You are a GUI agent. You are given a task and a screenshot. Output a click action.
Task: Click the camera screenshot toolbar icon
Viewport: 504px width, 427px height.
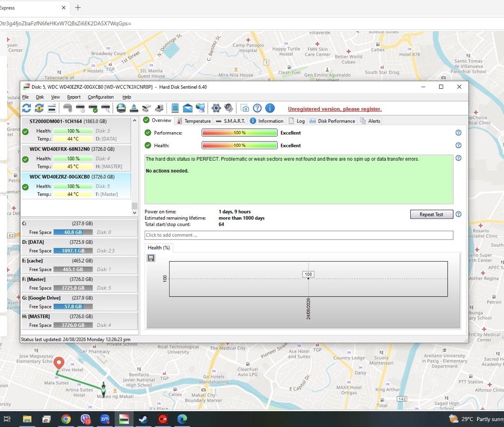pyautogui.click(x=245, y=108)
